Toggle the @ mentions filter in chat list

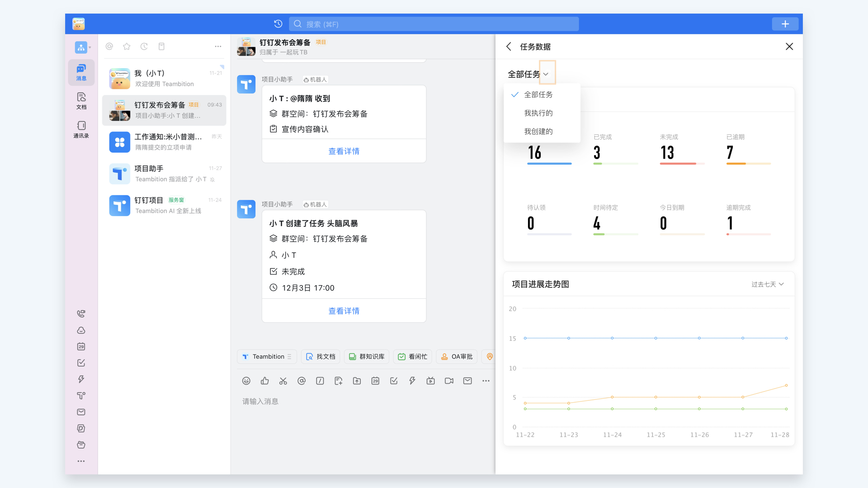109,46
